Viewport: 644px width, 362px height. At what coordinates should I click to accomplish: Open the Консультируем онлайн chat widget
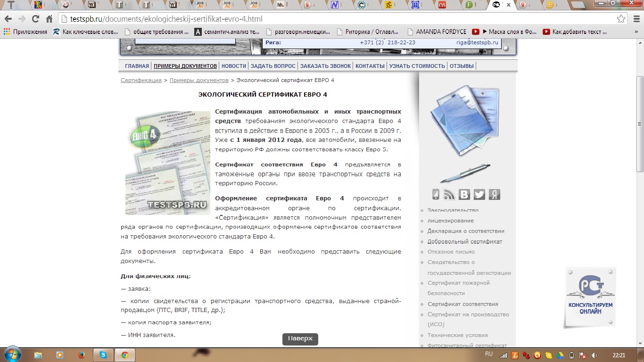(x=590, y=297)
